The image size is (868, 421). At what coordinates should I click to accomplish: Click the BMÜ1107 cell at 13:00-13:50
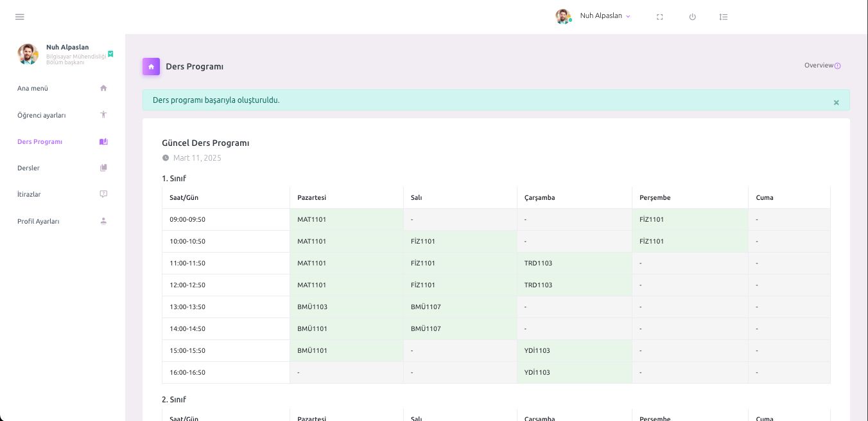[426, 307]
